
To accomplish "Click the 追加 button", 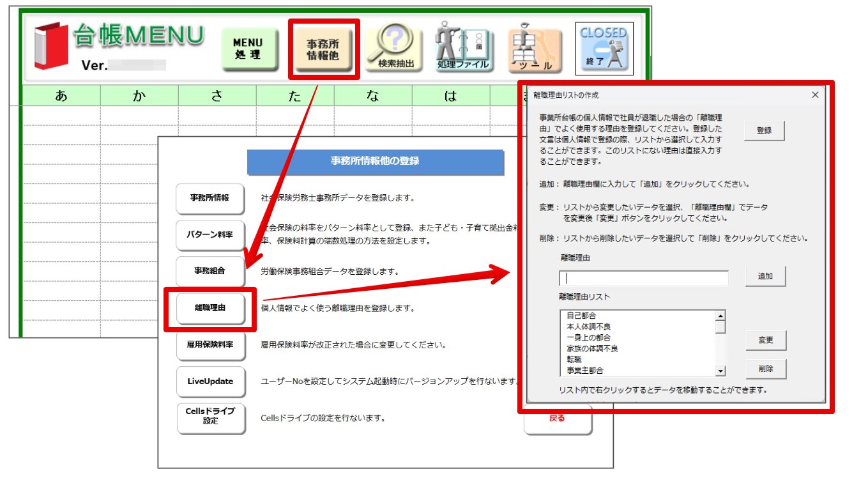I will pyautogui.click(x=765, y=277).
